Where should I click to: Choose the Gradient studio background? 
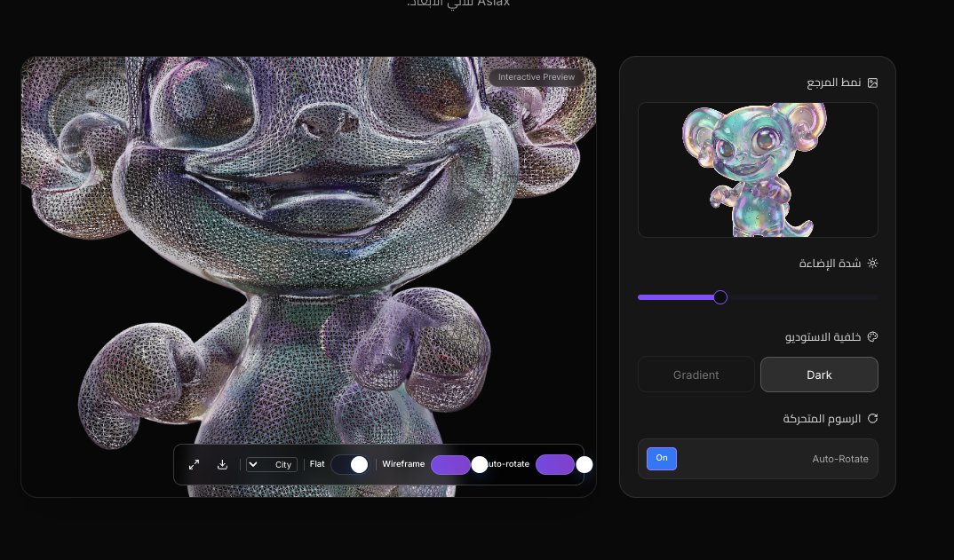click(696, 375)
